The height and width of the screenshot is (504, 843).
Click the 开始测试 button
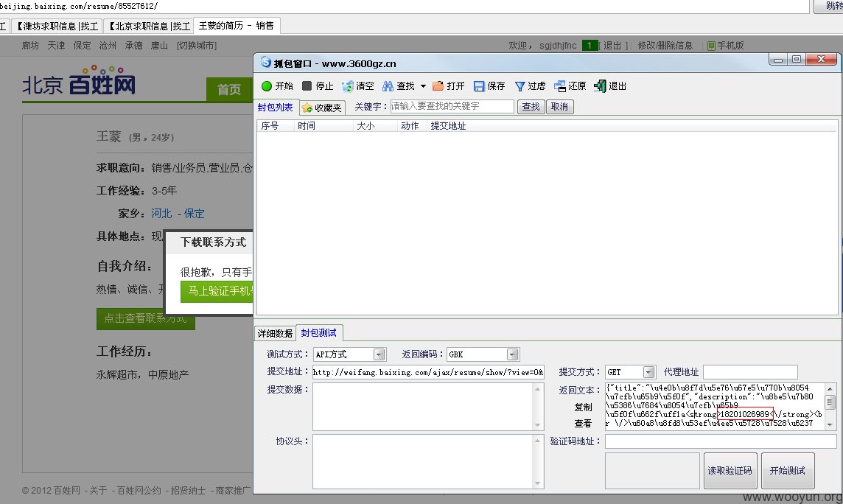click(788, 471)
